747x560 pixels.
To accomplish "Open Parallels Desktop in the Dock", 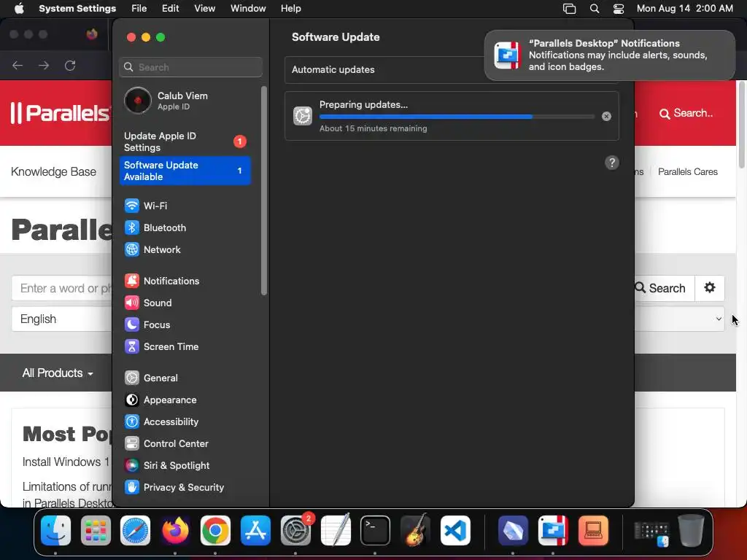I will (553, 531).
